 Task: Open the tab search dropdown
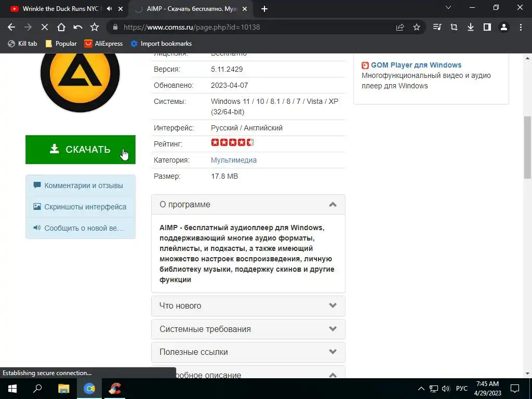[448, 7]
